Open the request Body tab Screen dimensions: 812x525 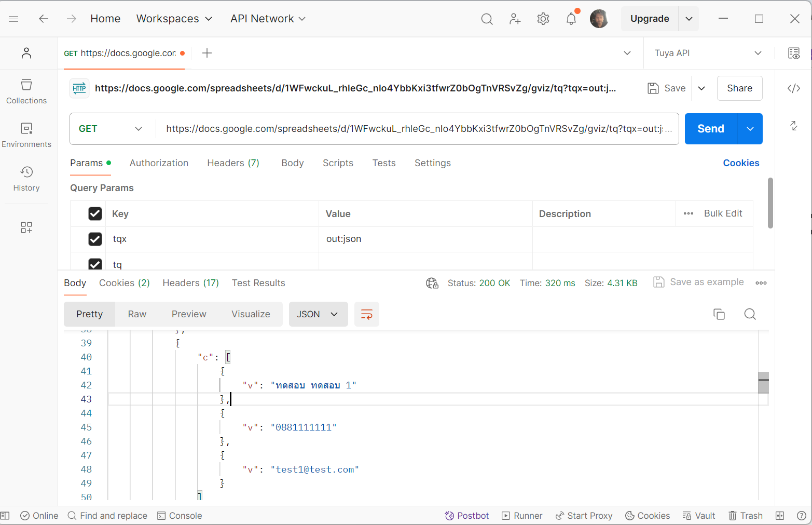293,163
